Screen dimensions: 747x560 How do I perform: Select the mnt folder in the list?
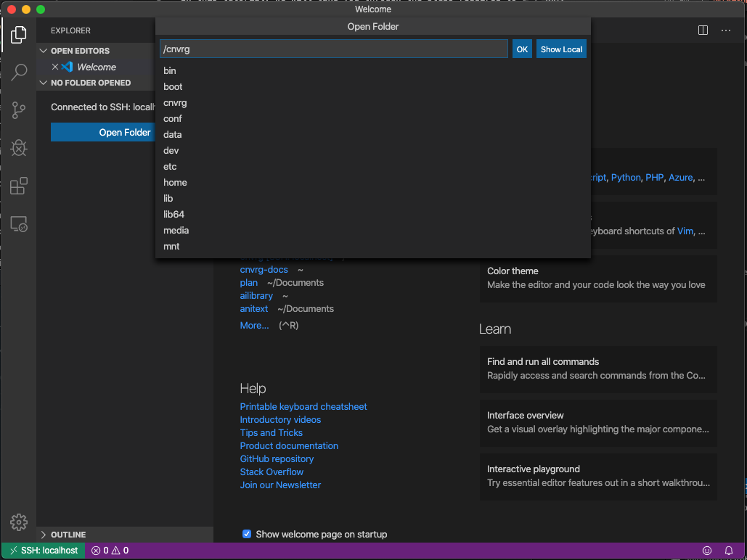pyautogui.click(x=373, y=246)
